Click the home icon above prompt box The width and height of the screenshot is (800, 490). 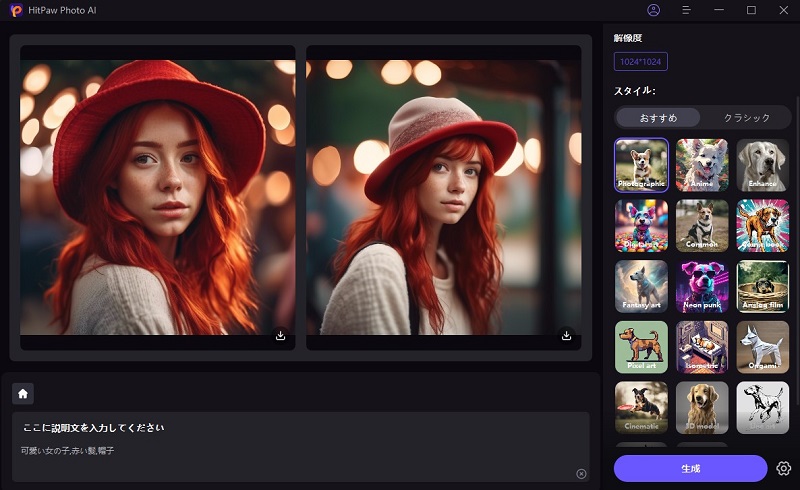click(x=23, y=393)
